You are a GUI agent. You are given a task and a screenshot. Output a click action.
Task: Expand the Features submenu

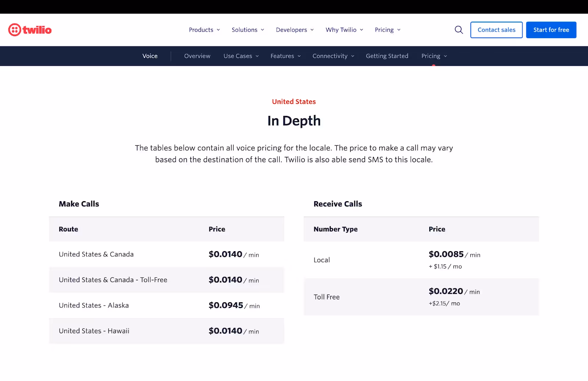[x=286, y=56]
